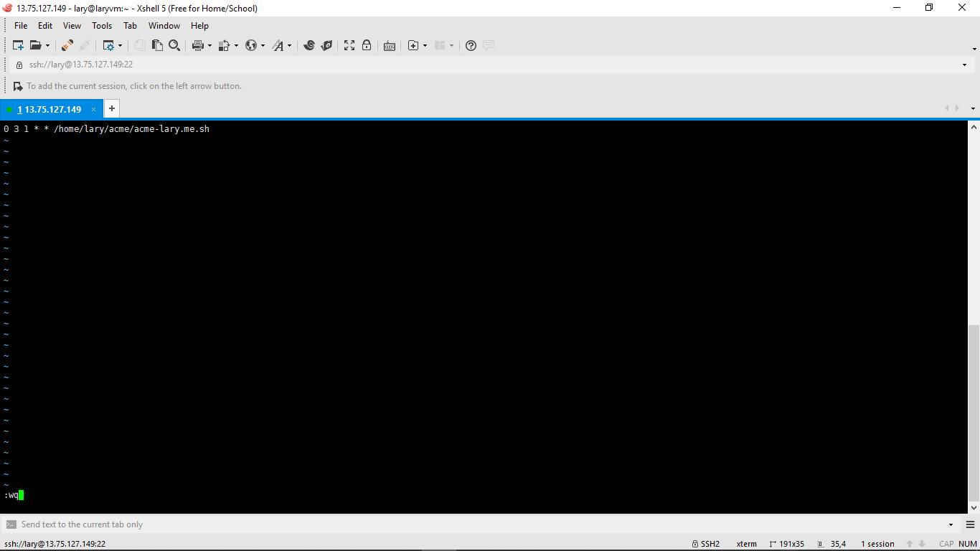Open the Help menu
The height and width of the screenshot is (551, 980).
pos(199,25)
